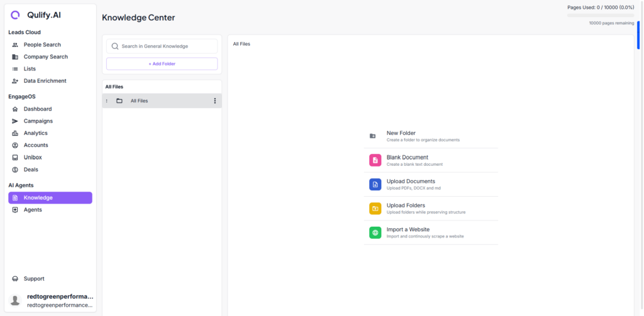Choose Upload Folders option
The height and width of the screenshot is (316, 644).
[x=431, y=209]
